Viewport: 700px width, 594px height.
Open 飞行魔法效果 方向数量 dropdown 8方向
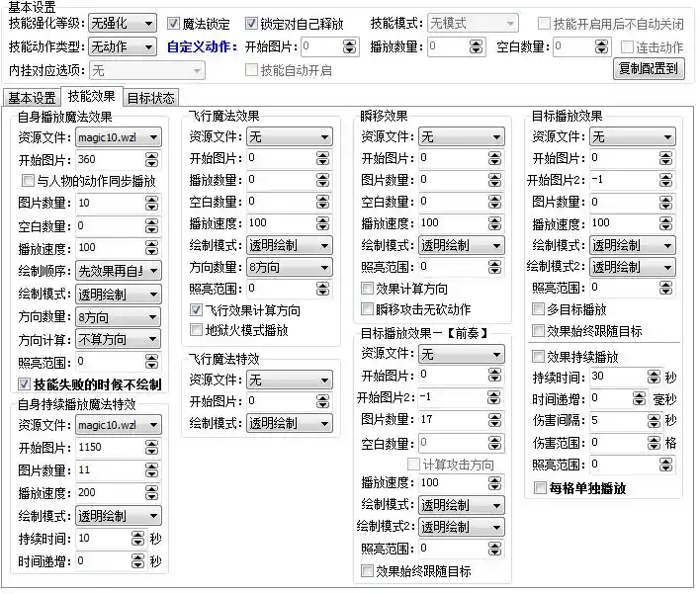tap(290, 267)
